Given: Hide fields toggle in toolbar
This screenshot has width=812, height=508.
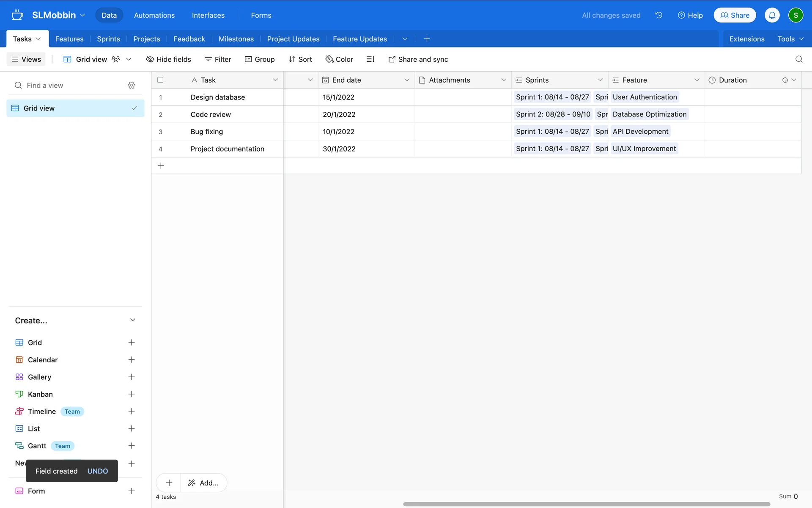Looking at the screenshot, I should (x=168, y=59).
